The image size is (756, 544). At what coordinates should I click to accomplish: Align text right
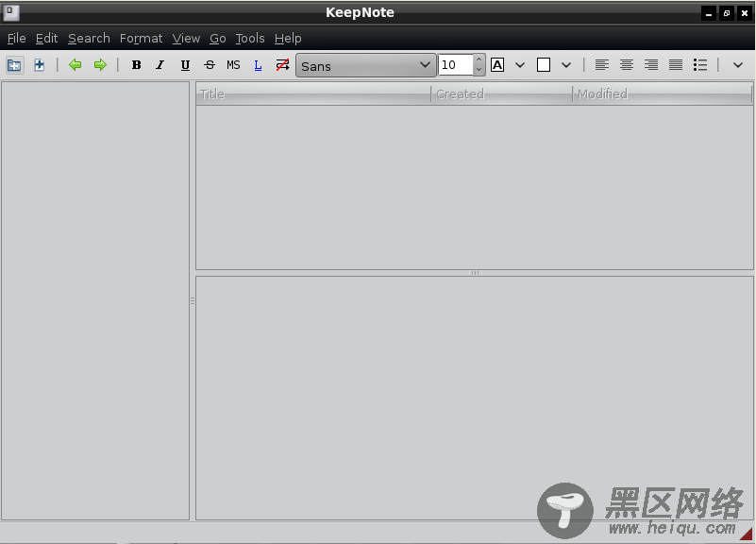(651, 64)
